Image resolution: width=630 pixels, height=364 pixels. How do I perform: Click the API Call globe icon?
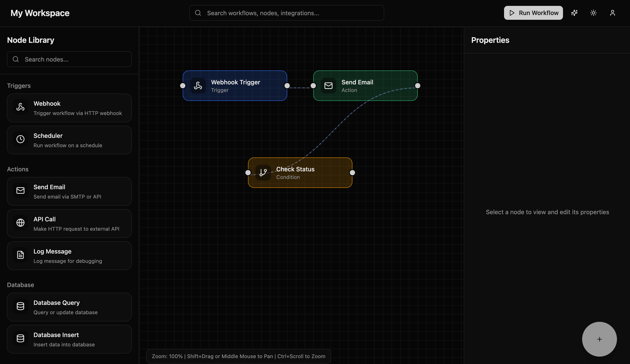point(20,223)
